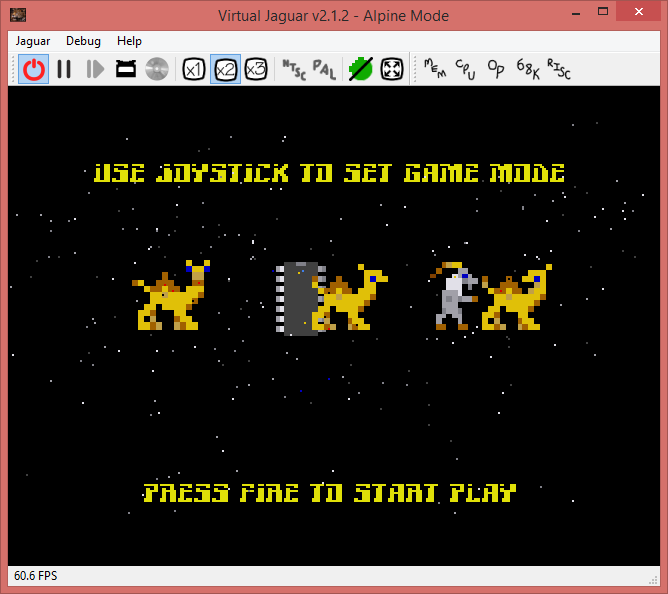Open the RISC disassembly browser
This screenshot has width=668, height=594.
pos(558,69)
